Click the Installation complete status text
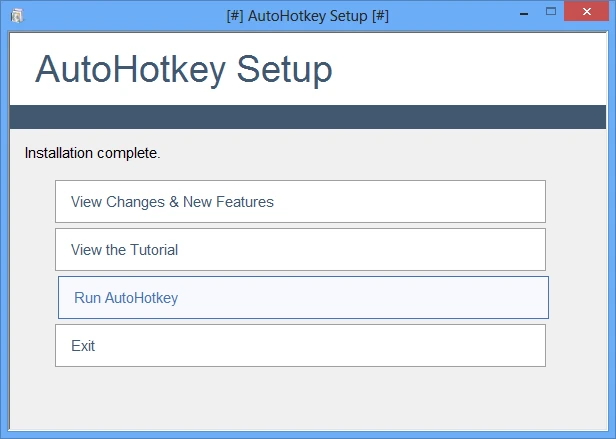 92,154
